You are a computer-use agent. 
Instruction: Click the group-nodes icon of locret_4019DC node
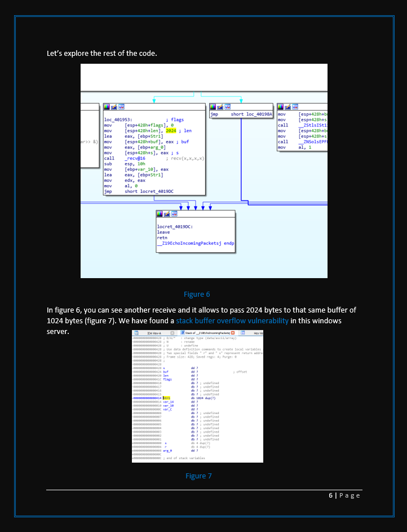(174, 214)
